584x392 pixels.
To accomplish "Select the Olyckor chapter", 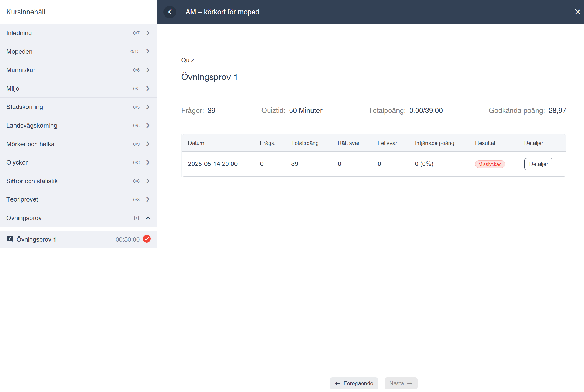I will tap(78, 162).
